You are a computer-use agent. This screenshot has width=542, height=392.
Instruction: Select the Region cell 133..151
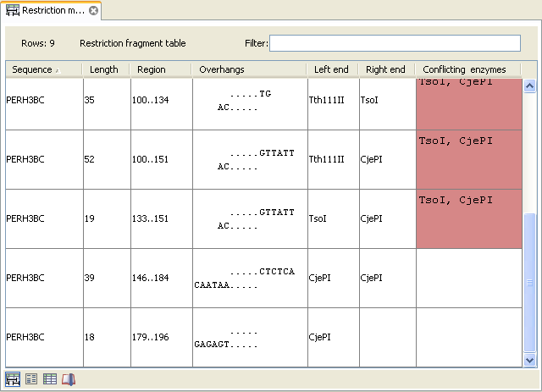[x=162, y=218]
